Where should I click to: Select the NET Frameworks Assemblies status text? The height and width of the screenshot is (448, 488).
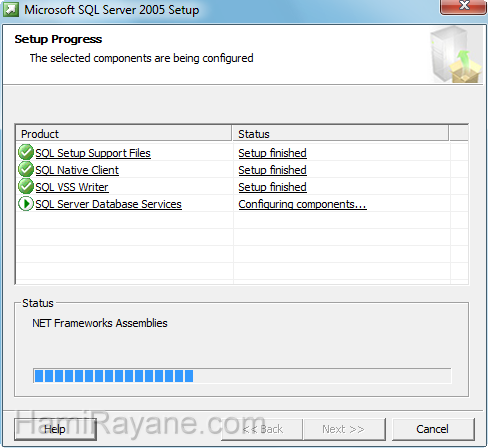point(100,323)
